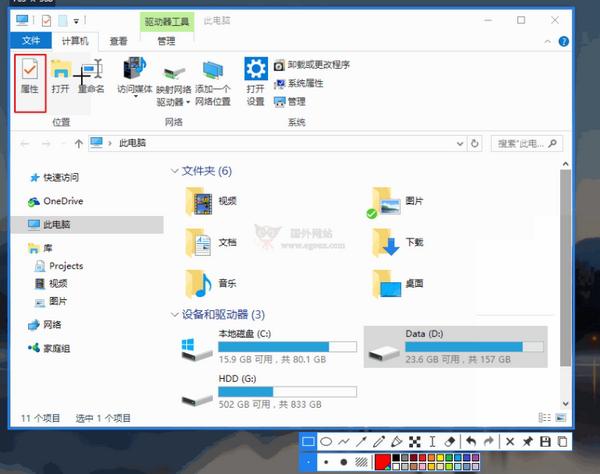Open the current red color picker
This screenshot has height=474, width=600.
click(382, 462)
